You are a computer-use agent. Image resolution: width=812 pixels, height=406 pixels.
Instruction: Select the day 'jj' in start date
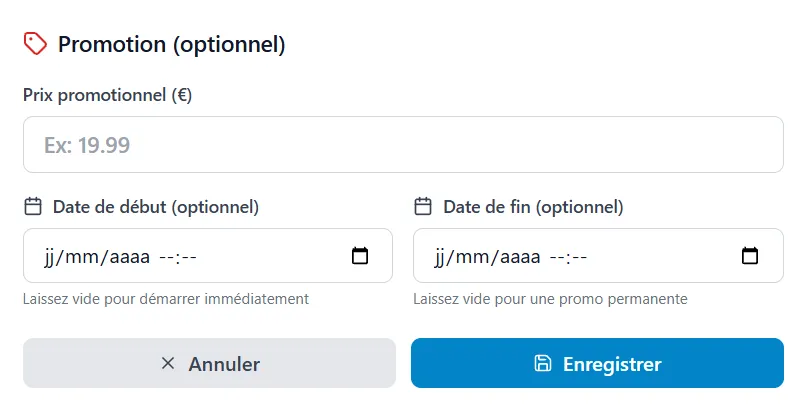pos(51,257)
